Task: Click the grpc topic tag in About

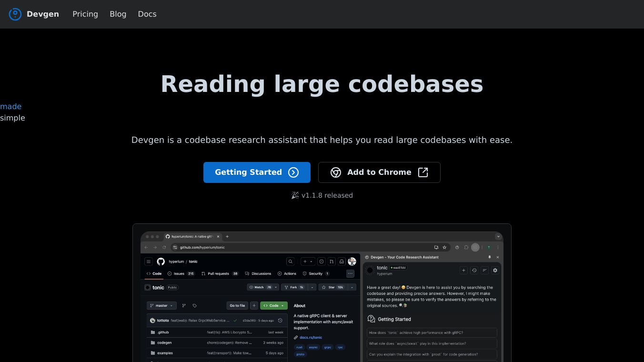Action: pyautogui.click(x=328, y=347)
